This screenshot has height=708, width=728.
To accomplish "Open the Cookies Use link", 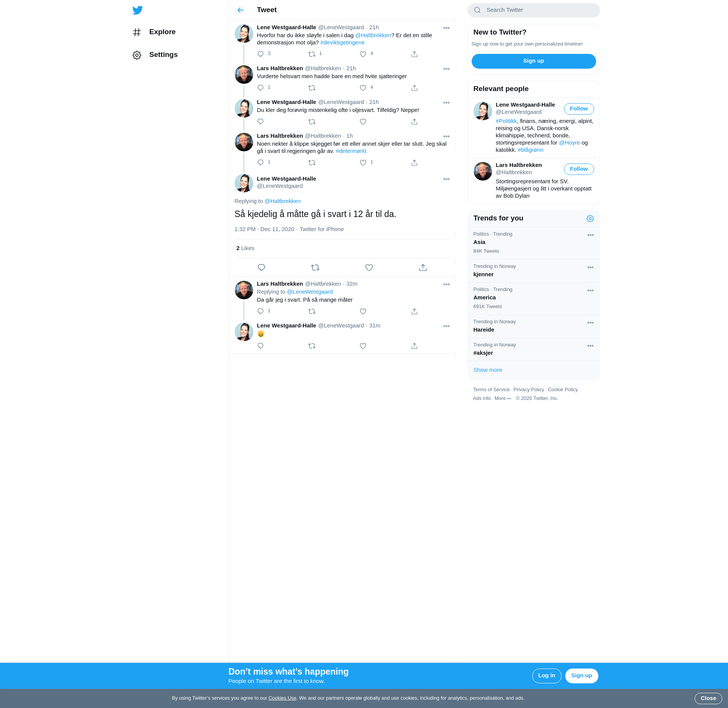I will click(x=282, y=698).
